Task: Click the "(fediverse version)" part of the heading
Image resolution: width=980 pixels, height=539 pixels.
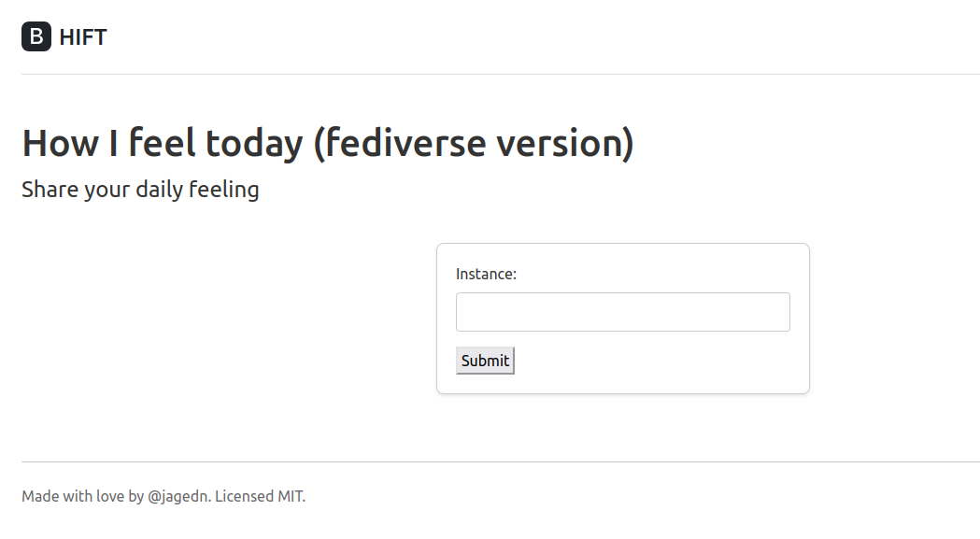Action: [474, 143]
